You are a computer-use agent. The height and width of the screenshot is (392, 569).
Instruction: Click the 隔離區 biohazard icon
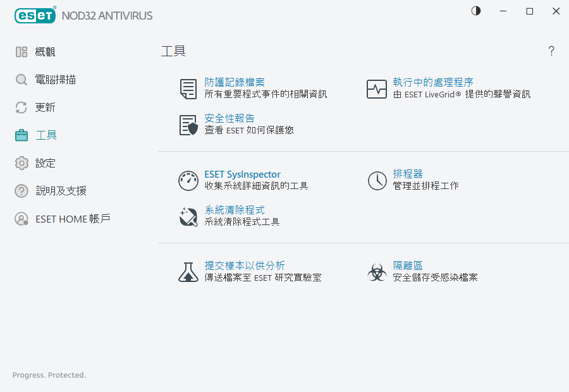(377, 273)
